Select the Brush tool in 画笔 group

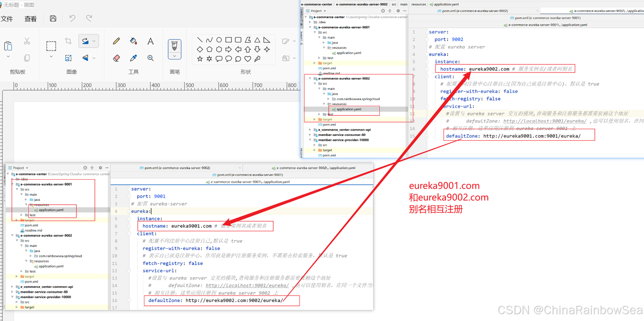174,45
